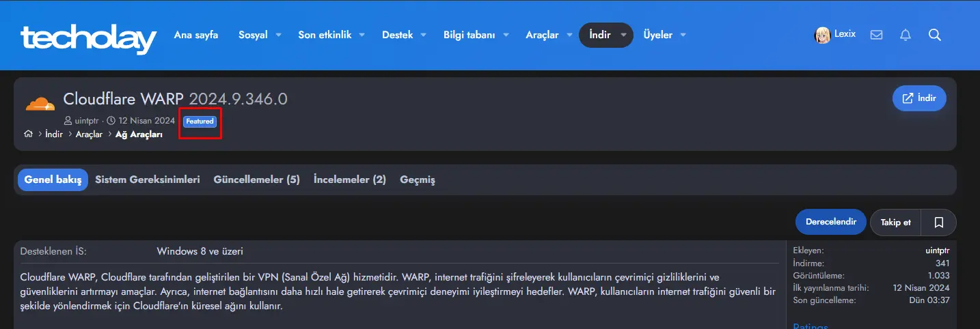Click the Cloudflare WARP cloud logo
The height and width of the screenshot is (329, 980).
(40, 104)
